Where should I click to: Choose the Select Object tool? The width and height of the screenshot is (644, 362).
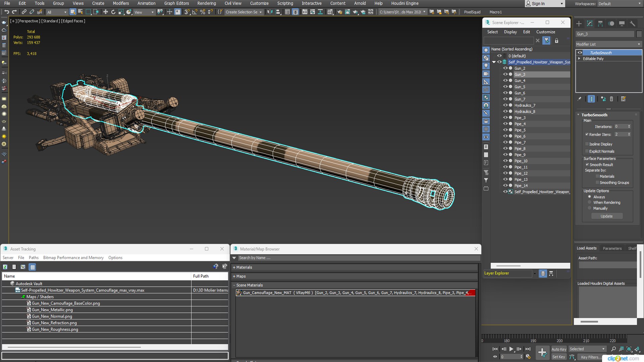click(x=73, y=12)
